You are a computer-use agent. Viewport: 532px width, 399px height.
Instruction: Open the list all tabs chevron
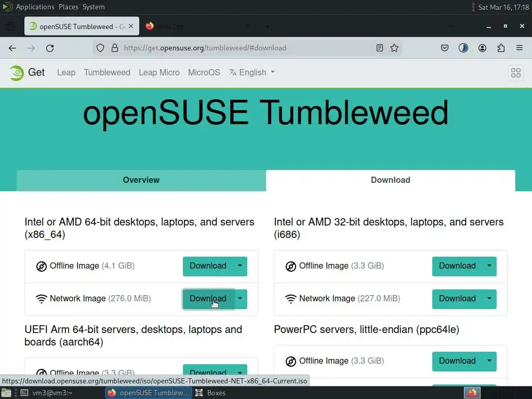point(450,26)
